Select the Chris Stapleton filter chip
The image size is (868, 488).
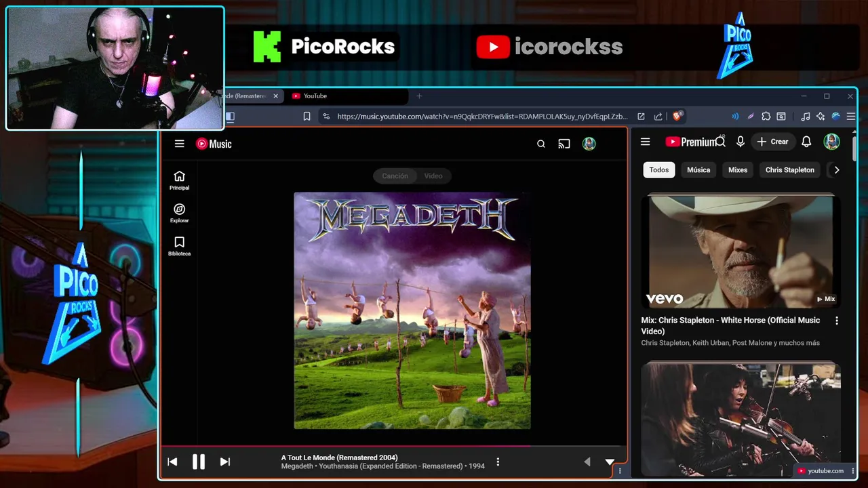[x=790, y=170]
